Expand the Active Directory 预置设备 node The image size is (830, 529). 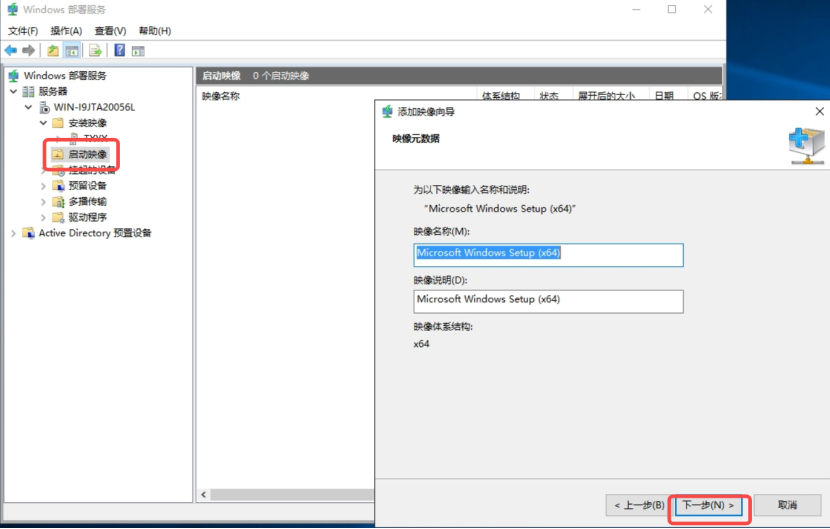[13, 233]
